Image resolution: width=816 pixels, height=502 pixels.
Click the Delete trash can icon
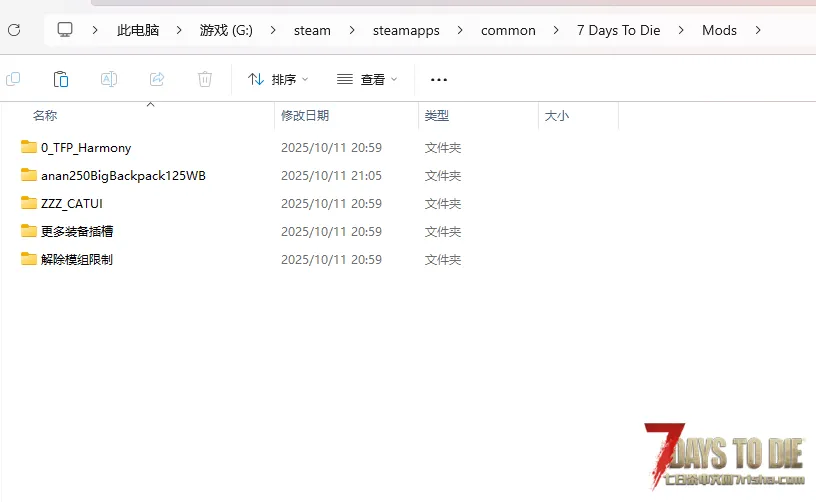(205, 79)
